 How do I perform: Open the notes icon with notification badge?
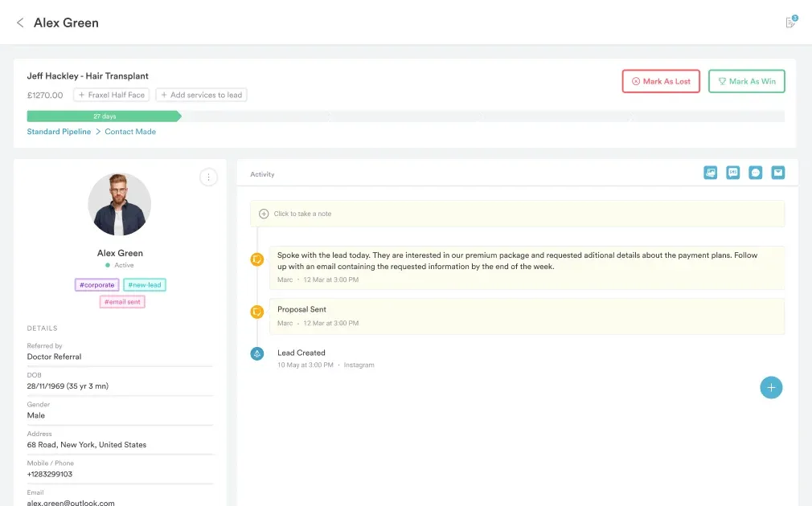point(791,22)
